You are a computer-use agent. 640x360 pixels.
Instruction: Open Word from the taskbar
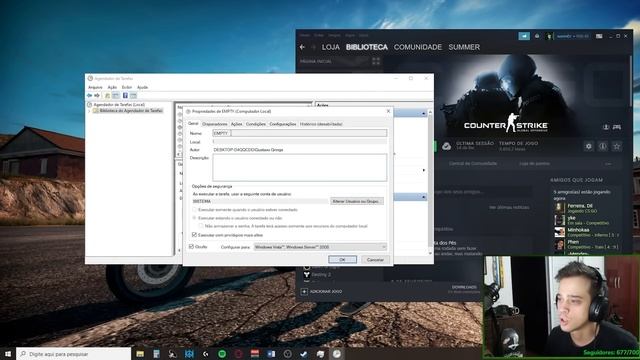click(x=271, y=354)
